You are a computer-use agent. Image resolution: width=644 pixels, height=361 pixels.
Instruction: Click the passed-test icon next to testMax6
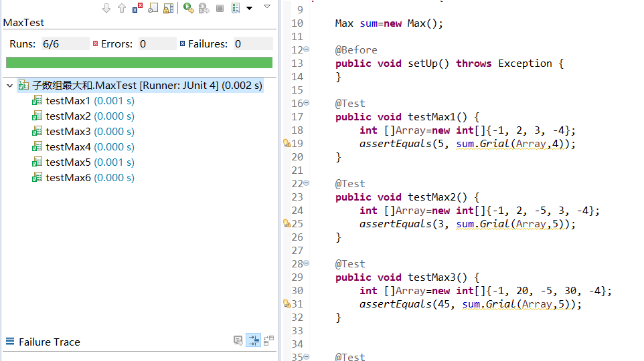[37, 178]
